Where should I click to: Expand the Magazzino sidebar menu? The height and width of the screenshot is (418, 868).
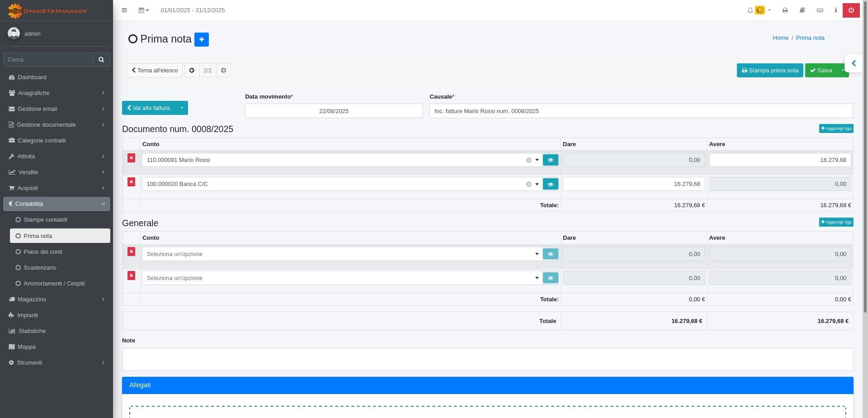point(32,299)
